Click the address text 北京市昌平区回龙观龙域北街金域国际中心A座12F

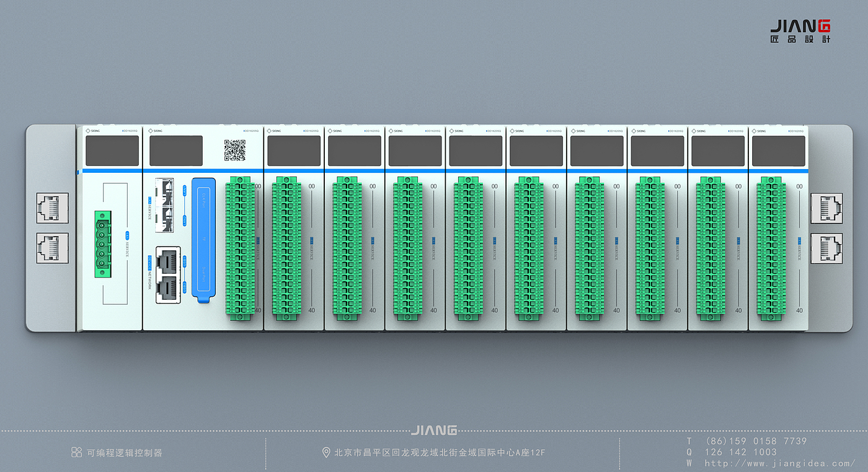[x=440, y=453]
